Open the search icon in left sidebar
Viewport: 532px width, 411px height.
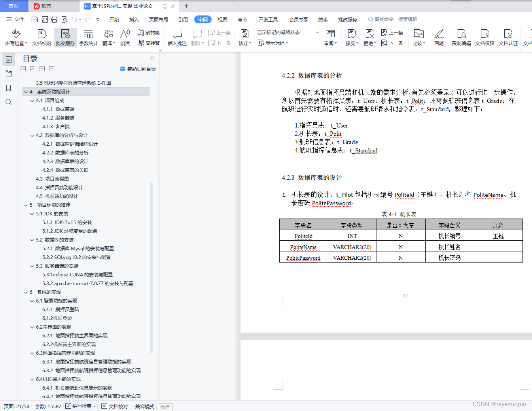point(9,102)
